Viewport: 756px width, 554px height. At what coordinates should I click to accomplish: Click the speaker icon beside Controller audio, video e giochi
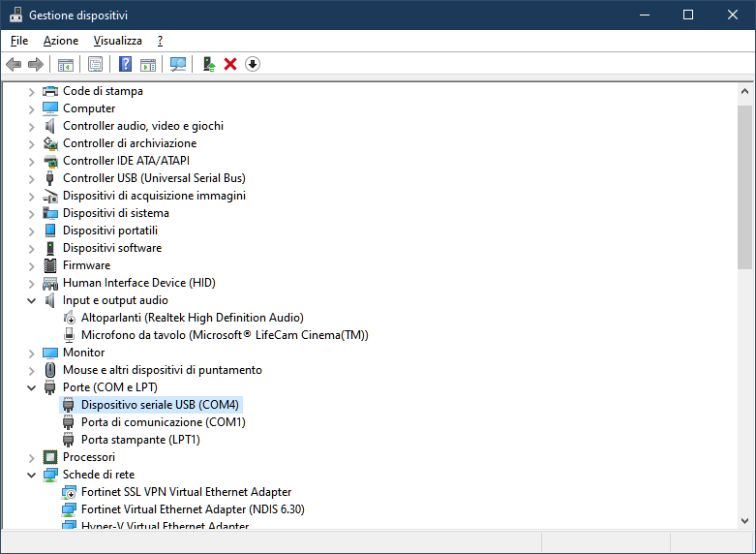[x=50, y=126]
